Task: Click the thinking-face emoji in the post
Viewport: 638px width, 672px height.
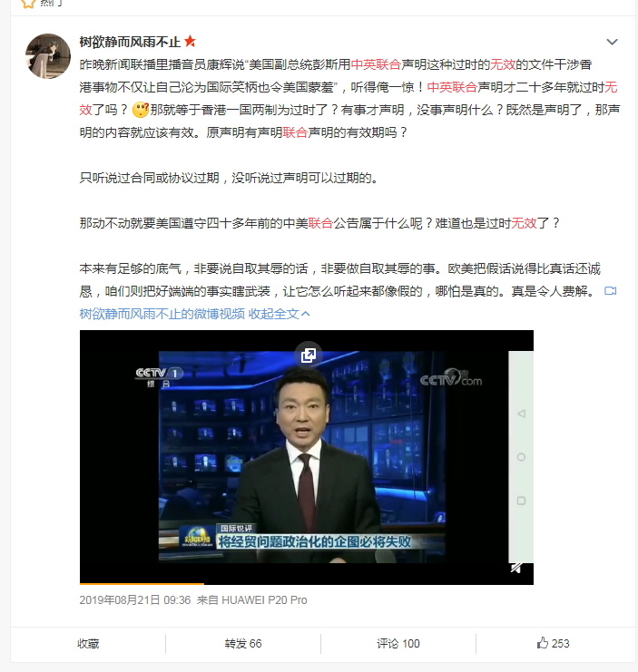Action: pyautogui.click(x=141, y=110)
